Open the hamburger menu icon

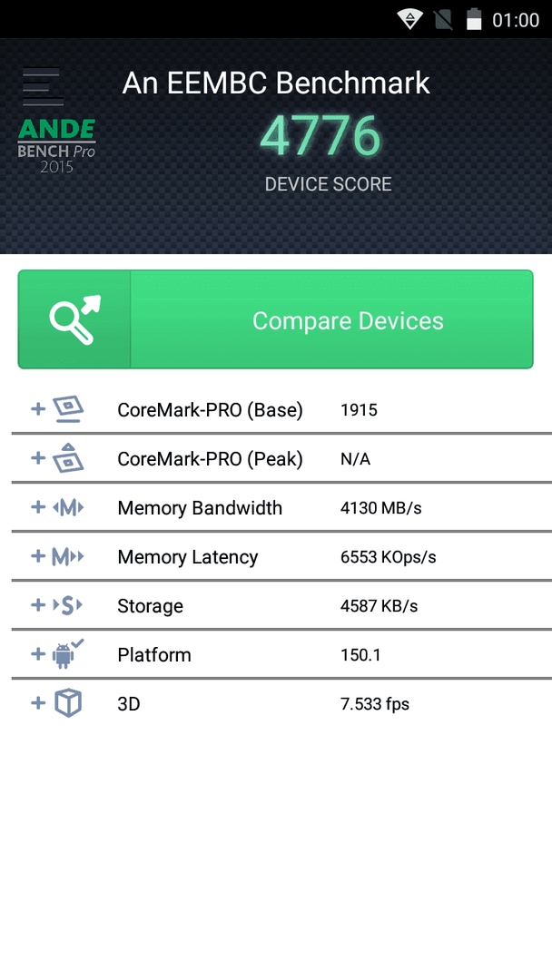coord(43,86)
